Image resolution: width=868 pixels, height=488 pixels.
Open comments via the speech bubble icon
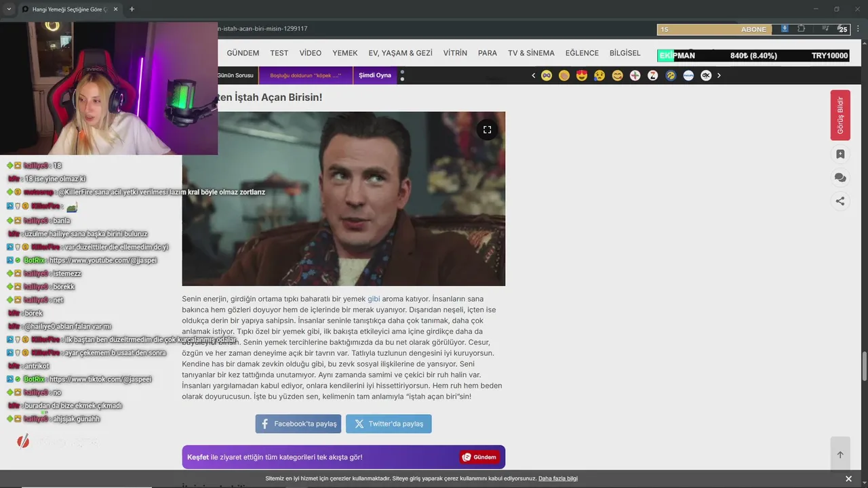[x=840, y=178]
